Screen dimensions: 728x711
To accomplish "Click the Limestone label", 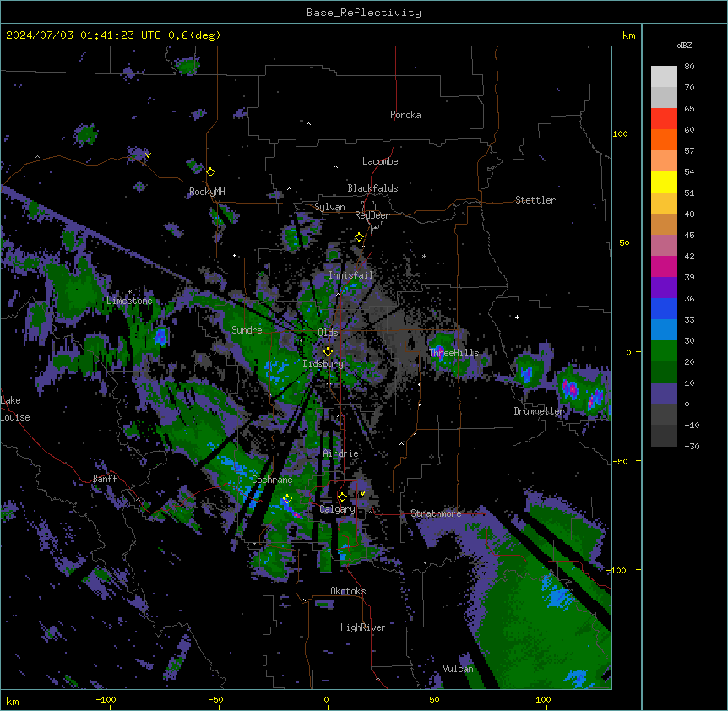I will click(x=129, y=301).
